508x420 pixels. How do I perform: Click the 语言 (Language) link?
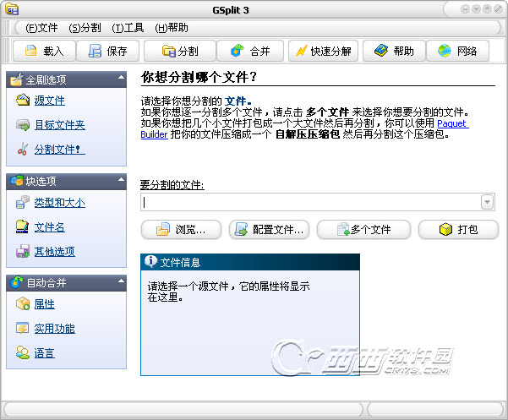tap(45, 352)
